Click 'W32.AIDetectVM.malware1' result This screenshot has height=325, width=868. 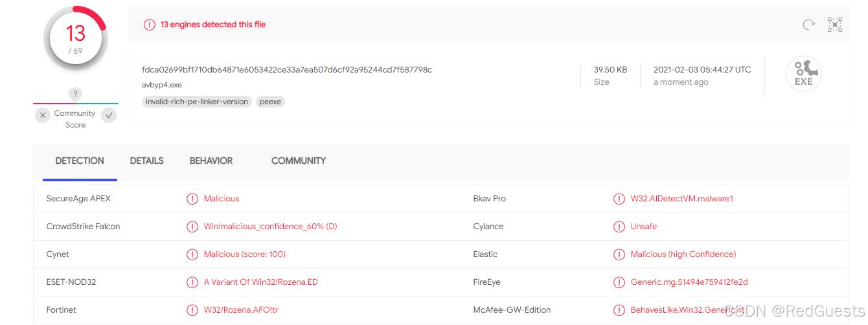tap(682, 199)
